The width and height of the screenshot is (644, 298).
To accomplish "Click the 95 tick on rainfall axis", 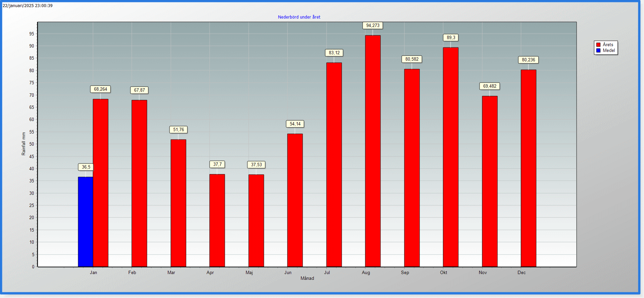I will pos(32,34).
